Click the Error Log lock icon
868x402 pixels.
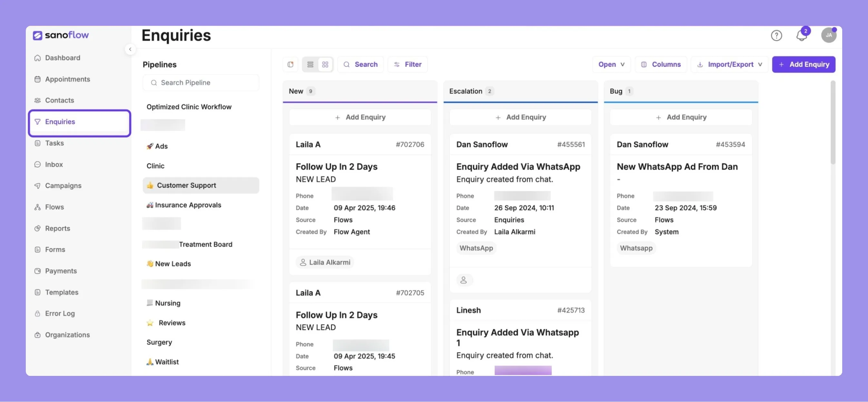click(37, 314)
